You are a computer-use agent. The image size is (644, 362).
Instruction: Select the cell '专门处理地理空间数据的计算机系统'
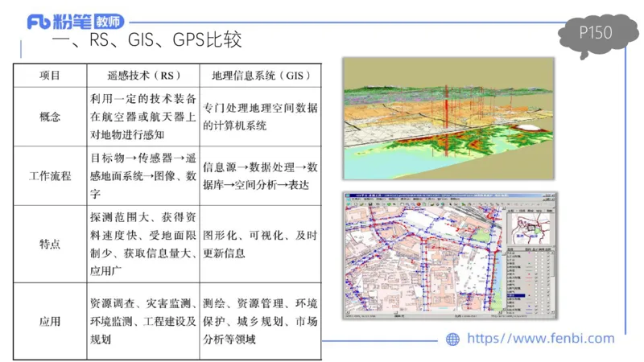point(260,117)
